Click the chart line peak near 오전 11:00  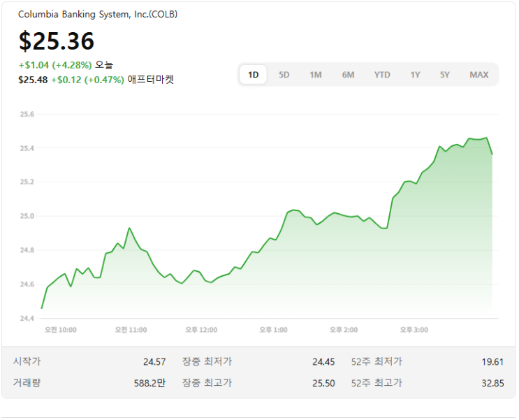(x=129, y=228)
